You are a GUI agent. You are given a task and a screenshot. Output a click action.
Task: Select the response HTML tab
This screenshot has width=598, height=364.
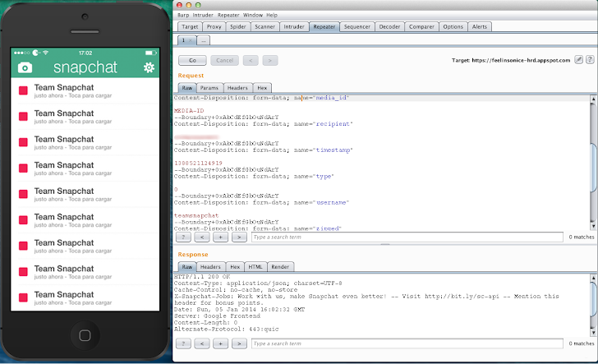pos(255,267)
